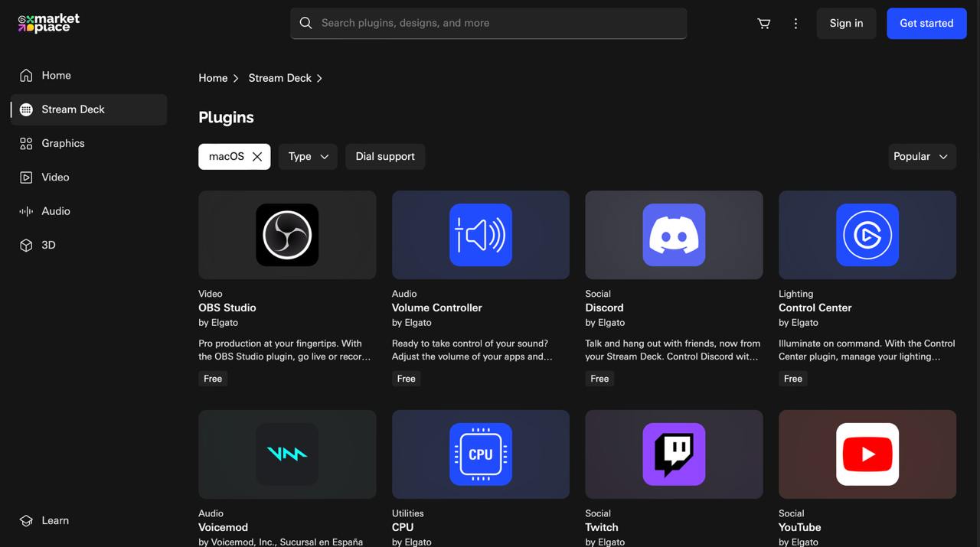Open the Control Center plugin icon
Screen dimensions: 980x547
point(867,235)
